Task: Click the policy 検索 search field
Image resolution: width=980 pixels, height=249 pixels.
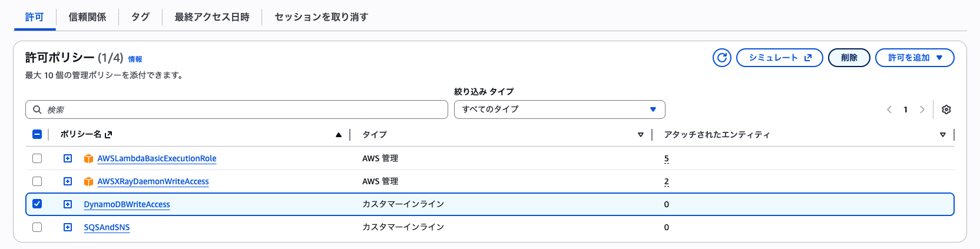Action: tap(236, 109)
